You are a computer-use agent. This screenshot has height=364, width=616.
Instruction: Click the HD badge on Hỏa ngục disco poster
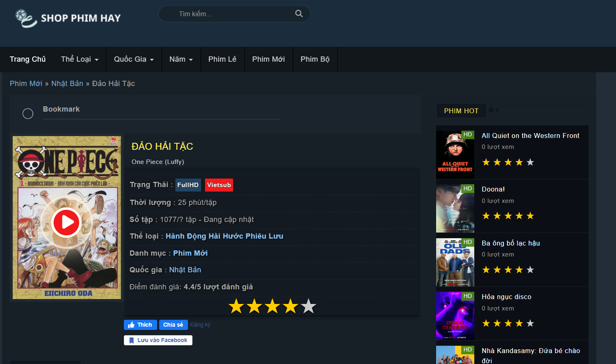(468, 296)
